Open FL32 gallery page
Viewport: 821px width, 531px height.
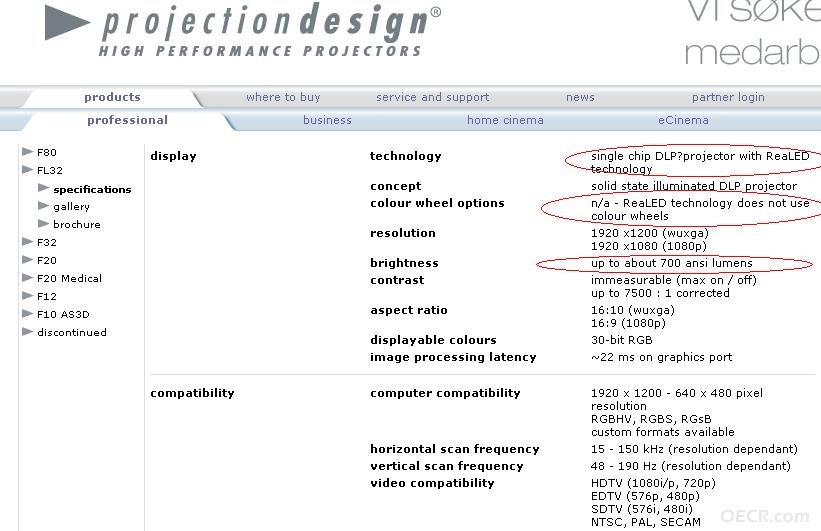(71, 207)
